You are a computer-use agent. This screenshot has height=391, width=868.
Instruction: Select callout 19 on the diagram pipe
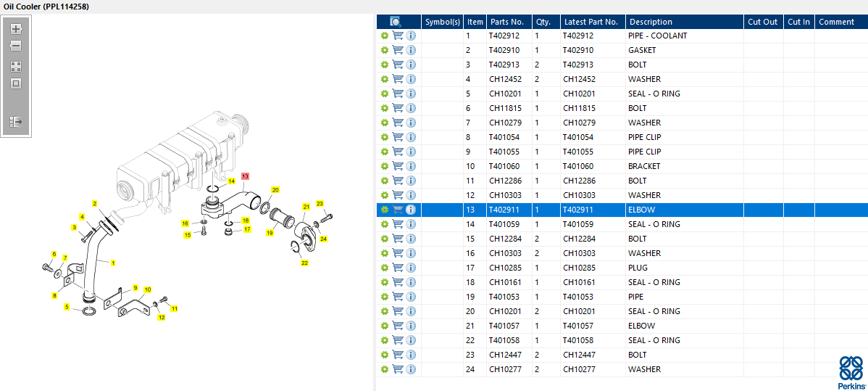click(x=270, y=234)
